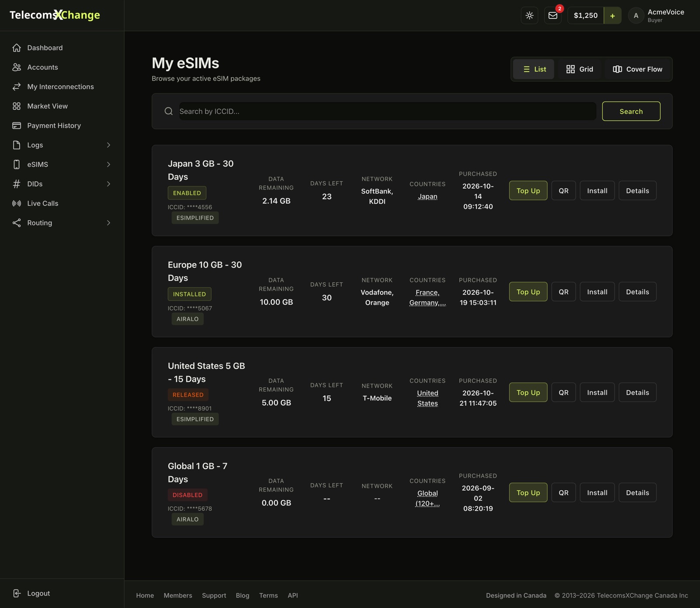Expand the Routing submenu chevron
Image resolution: width=700 pixels, height=608 pixels.
pyautogui.click(x=108, y=223)
